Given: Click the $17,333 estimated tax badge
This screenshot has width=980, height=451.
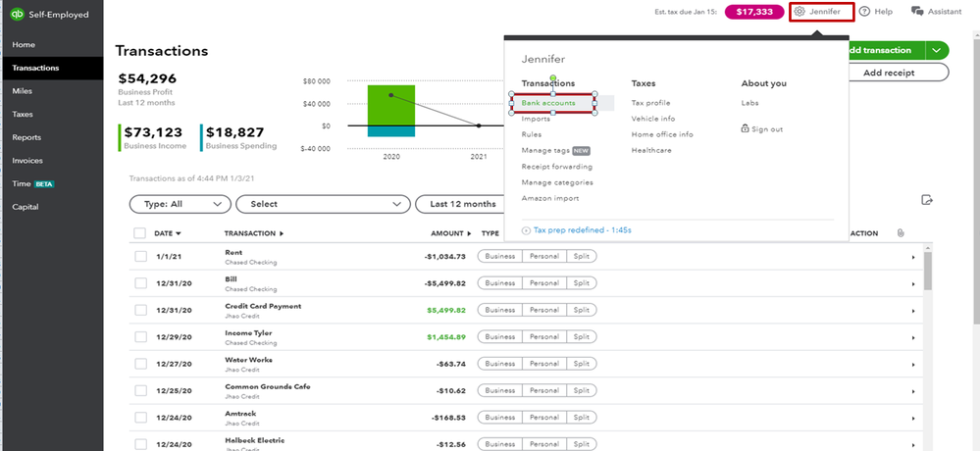Looking at the screenshot, I should pos(754,12).
